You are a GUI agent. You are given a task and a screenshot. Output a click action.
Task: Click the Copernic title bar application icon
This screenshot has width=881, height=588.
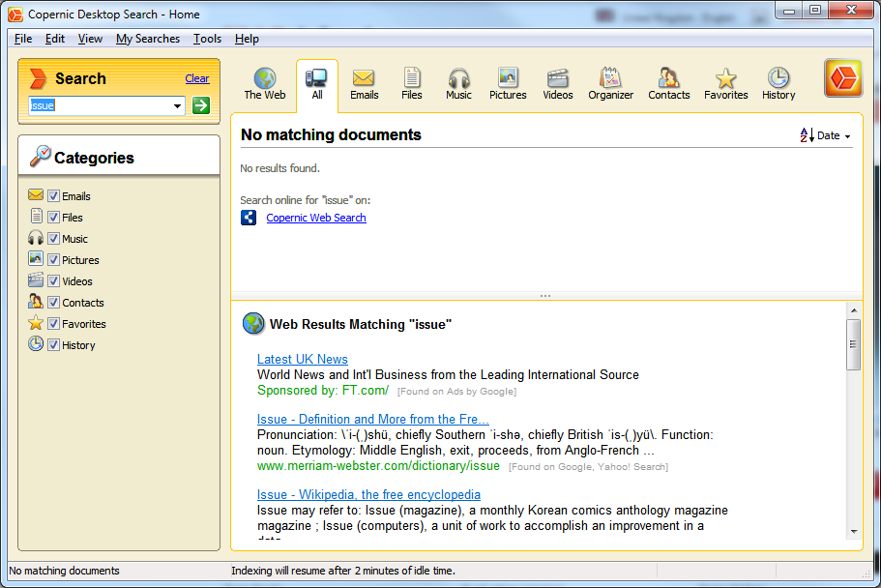[15, 15]
